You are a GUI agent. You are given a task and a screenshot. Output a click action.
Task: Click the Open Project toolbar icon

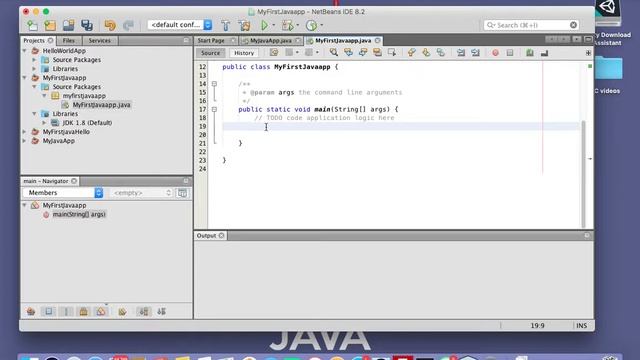pos(69,25)
